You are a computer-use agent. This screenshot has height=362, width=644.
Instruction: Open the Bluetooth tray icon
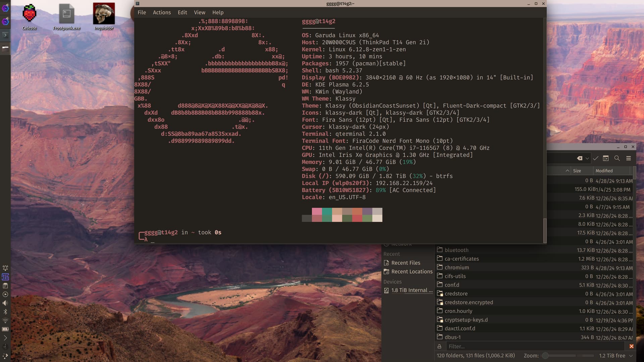5,312
